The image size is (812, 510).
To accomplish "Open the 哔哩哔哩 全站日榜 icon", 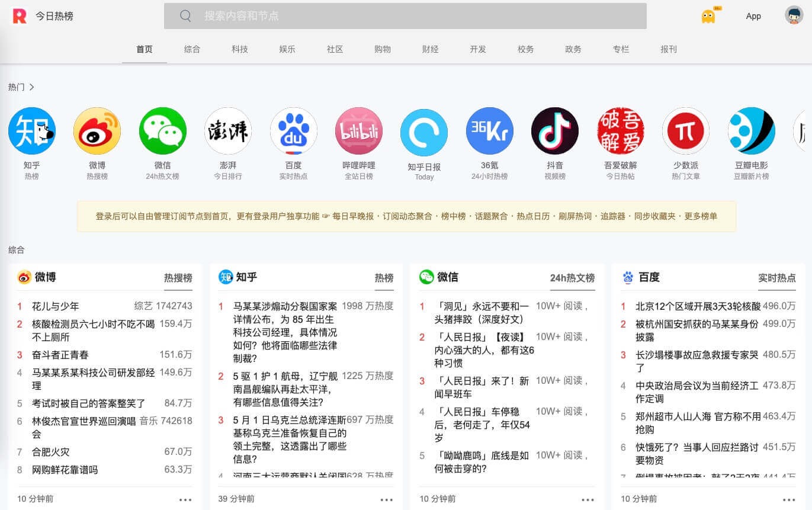I will pyautogui.click(x=359, y=131).
